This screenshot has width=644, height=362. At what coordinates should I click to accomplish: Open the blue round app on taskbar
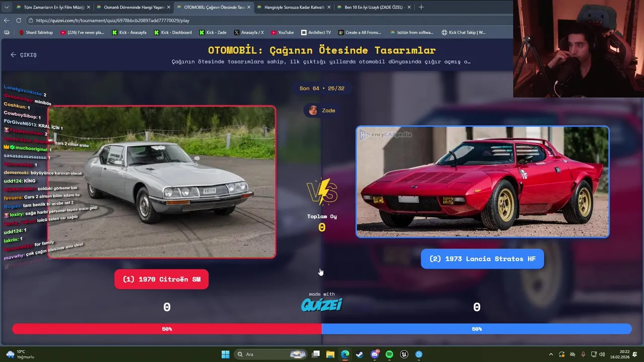tap(419, 354)
